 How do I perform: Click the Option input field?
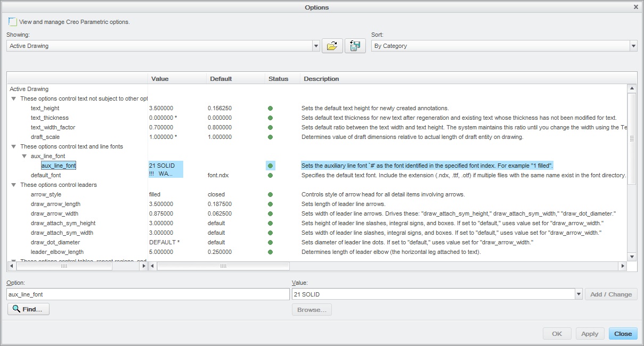[148, 294]
